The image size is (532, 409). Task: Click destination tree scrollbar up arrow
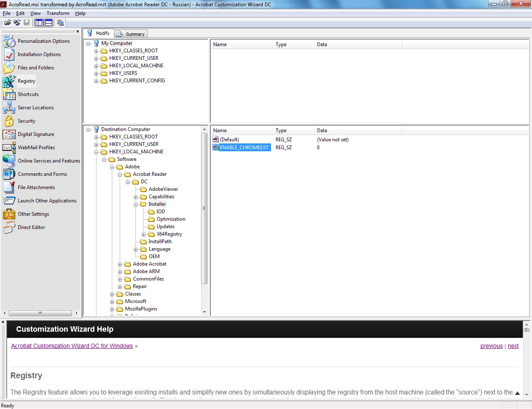click(204, 130)
